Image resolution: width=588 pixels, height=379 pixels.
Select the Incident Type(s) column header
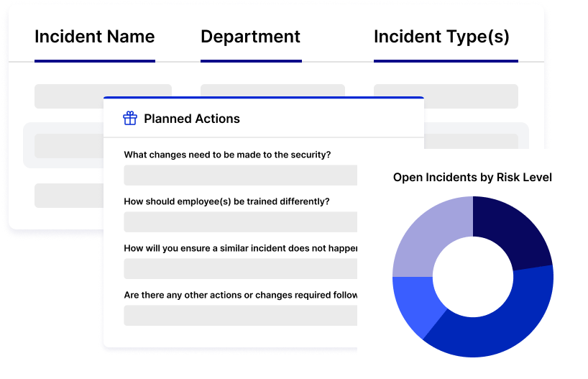click(x=442, y=37)
